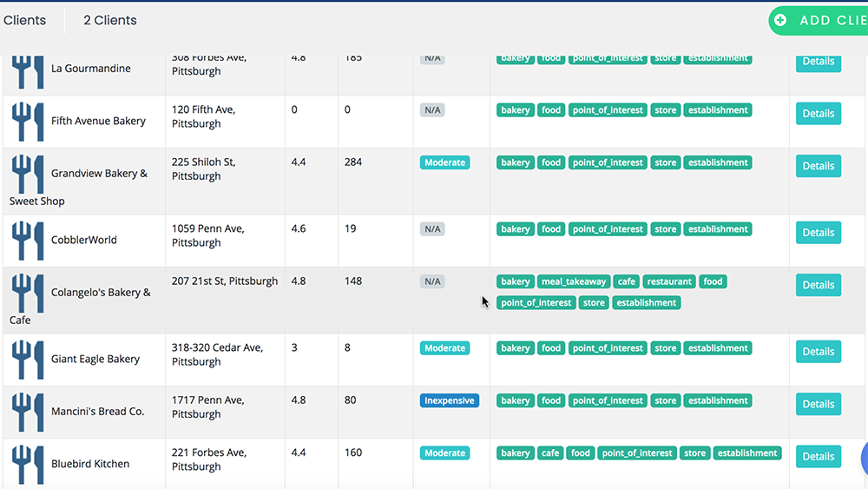This screenshot has height=489, width=868.
Task: Click the CobblerWorld restaurant icon
Action: click(x=28, y=241)
